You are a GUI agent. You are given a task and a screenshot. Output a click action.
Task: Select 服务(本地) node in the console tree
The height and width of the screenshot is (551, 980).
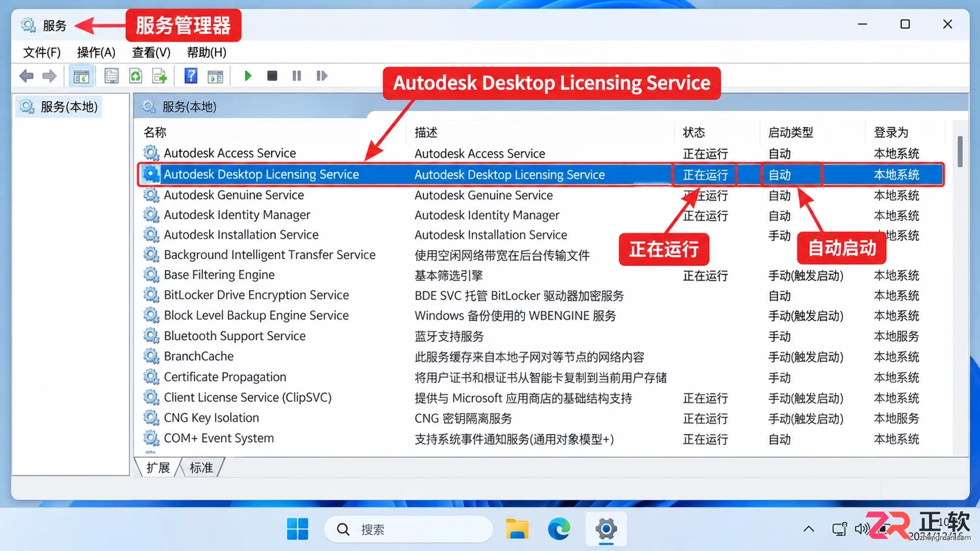[59, 107]
